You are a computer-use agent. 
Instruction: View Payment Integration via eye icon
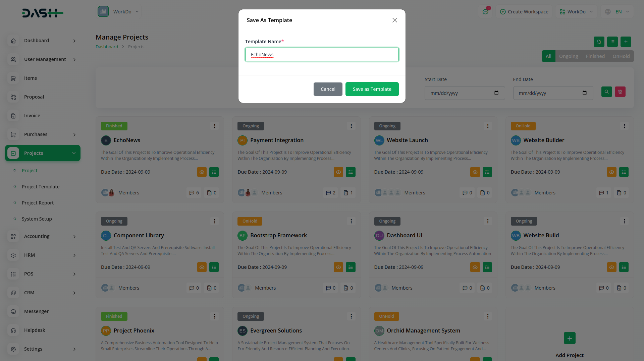point(338,172)
